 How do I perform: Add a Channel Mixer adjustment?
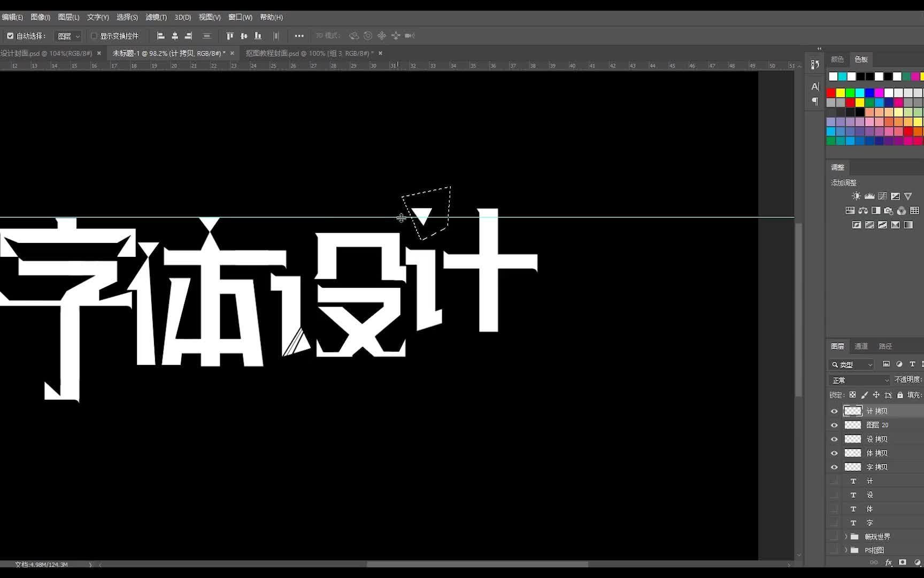(x=902, y=211)
